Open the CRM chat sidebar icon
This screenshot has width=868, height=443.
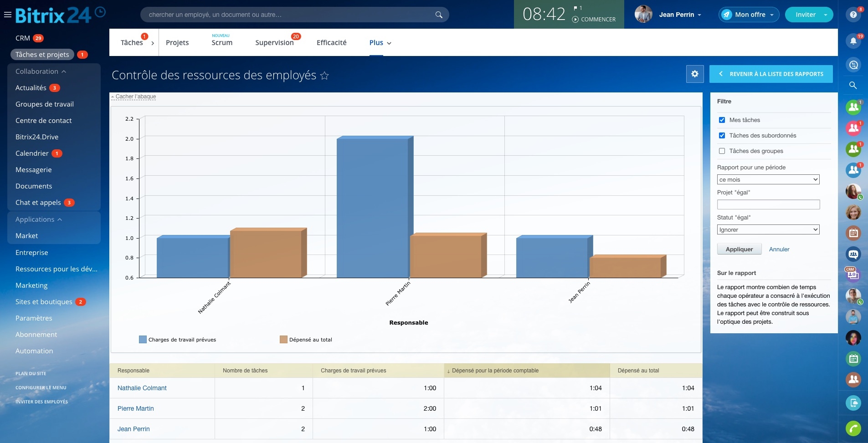pos(852,274)
